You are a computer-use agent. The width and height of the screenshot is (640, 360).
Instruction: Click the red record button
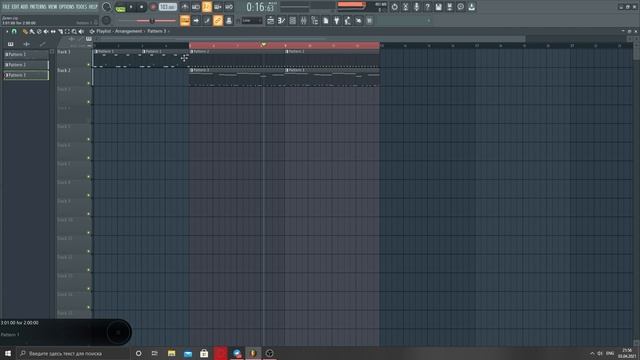click(x=153, y=7)
